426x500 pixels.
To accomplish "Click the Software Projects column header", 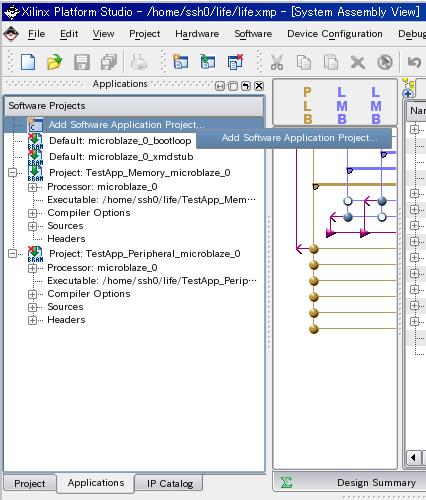I will tap(134, 106).
